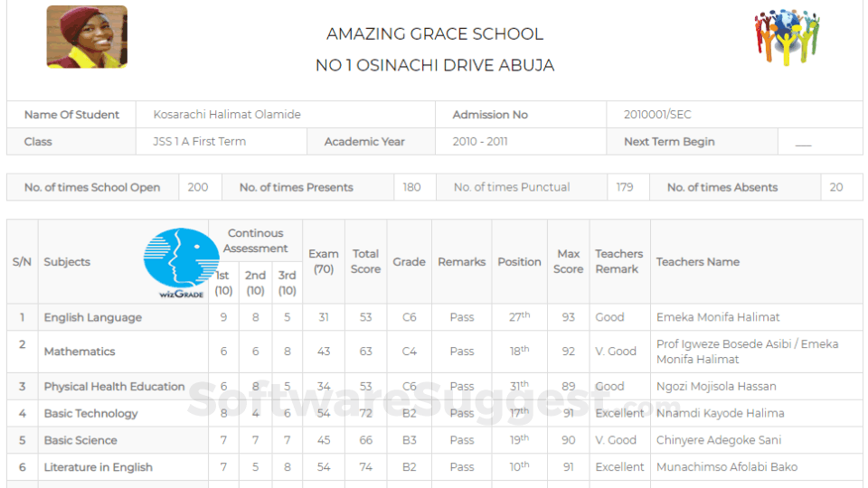Click admission number 2010001/SEC
Image resolution: width=868 pixels, height=488 pixels.
pos(657,115)
